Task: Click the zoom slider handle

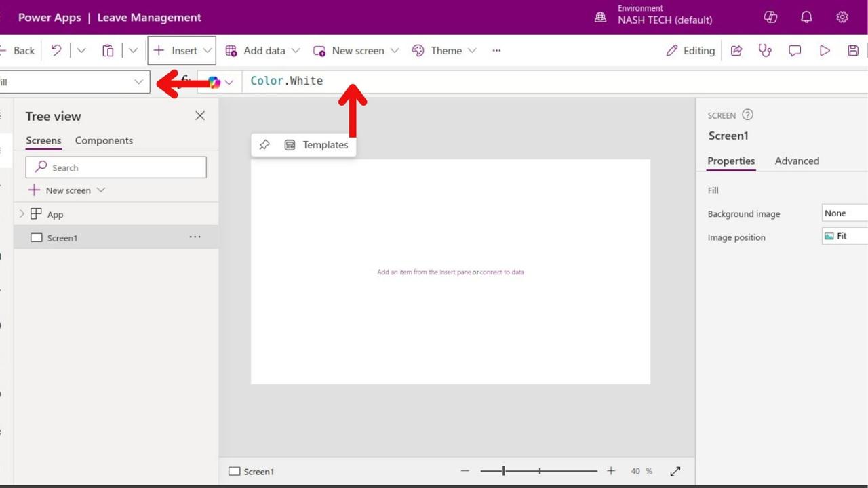Action: [503, 471]
